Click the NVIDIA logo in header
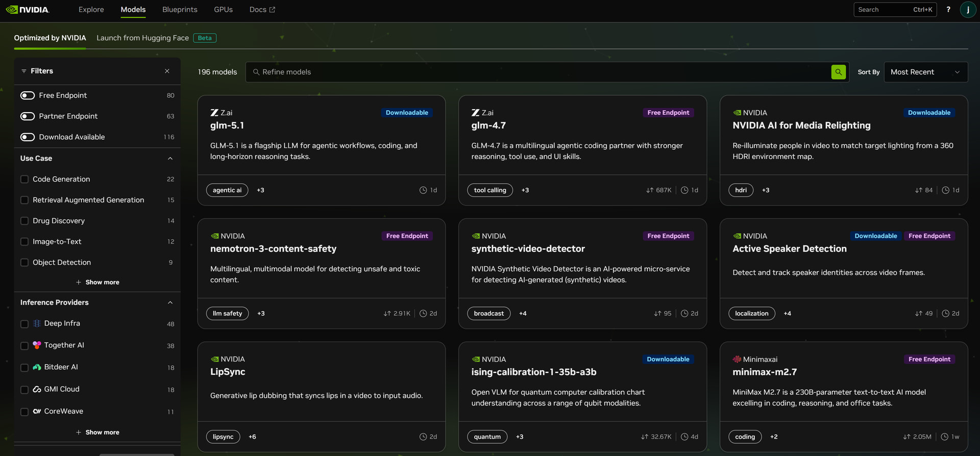The height and width of the screenshot is (456, 980). (x=28, y=10)
